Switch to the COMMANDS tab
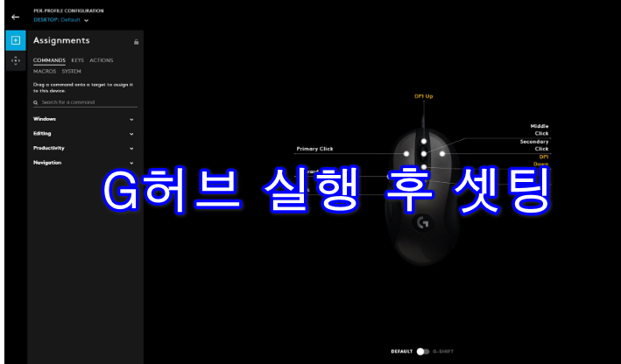Image resolution: width=621 pixels, height=364 pixels. [49, 60]
